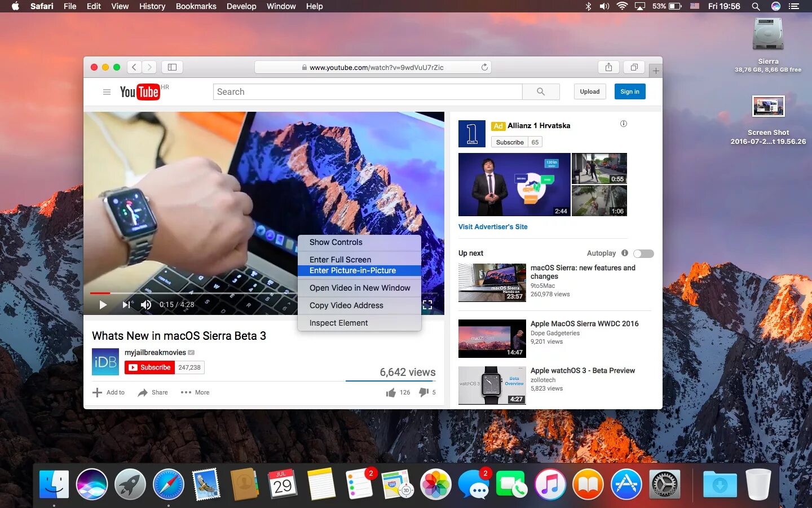Open Spotlight search in the menu bar
Image resolution: width=812 pixels, height=508 pixels.
(x=756, y=6)
